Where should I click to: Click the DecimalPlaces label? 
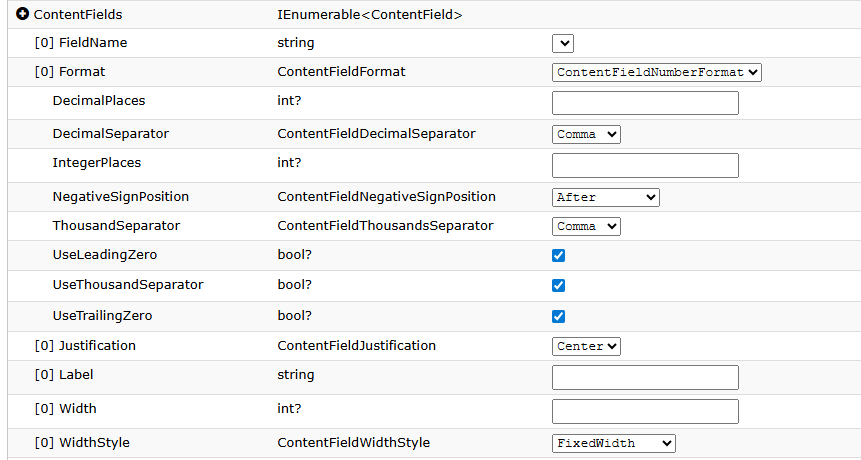pyautogui.click(x=99, y=101)
